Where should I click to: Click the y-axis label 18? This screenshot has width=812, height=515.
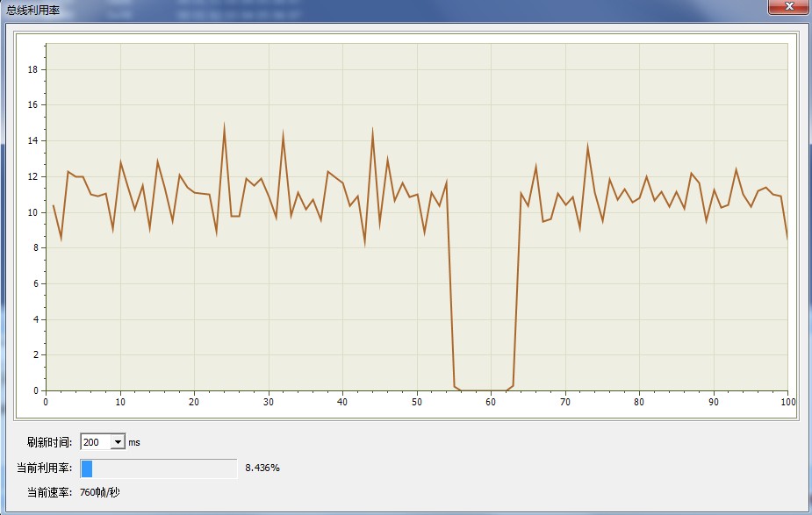[x=32, y=69]
